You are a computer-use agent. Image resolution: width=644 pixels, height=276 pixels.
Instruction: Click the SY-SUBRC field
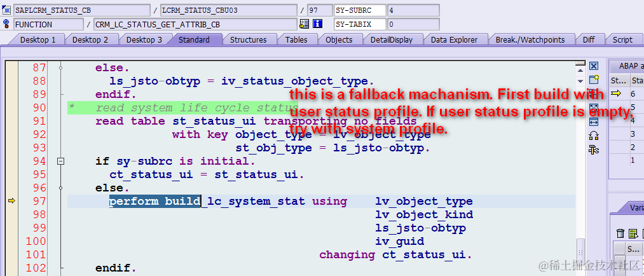(x=360, y=10)
